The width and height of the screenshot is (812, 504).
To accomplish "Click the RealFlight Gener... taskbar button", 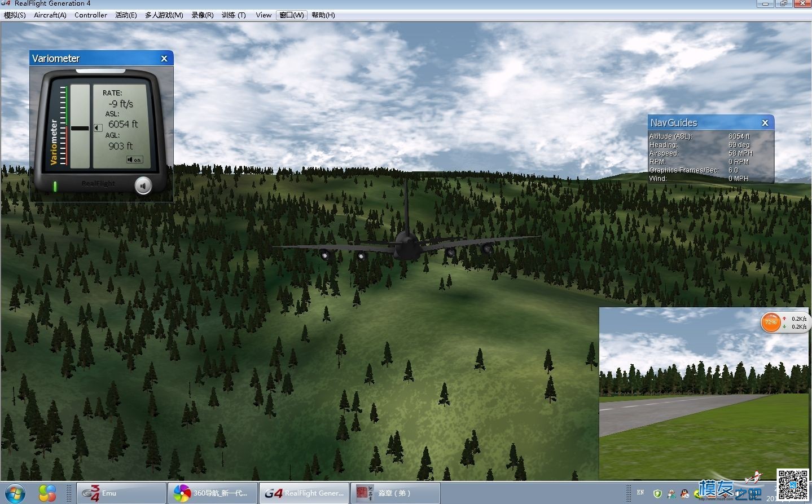I will [x=304, y=493].
